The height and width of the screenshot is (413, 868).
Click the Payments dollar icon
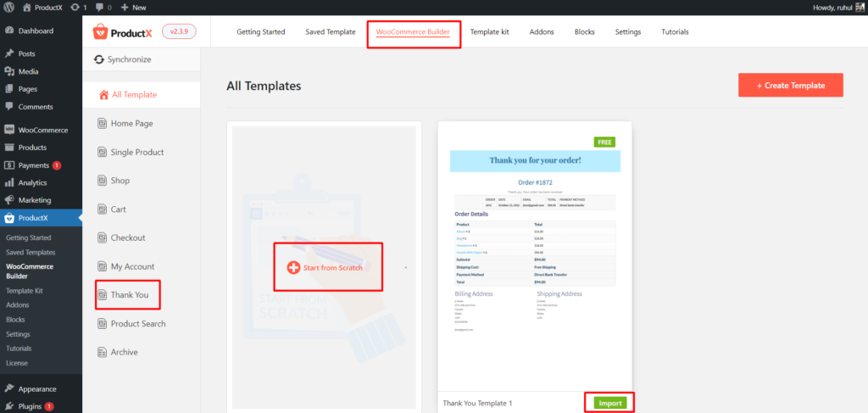coord(9,165)
